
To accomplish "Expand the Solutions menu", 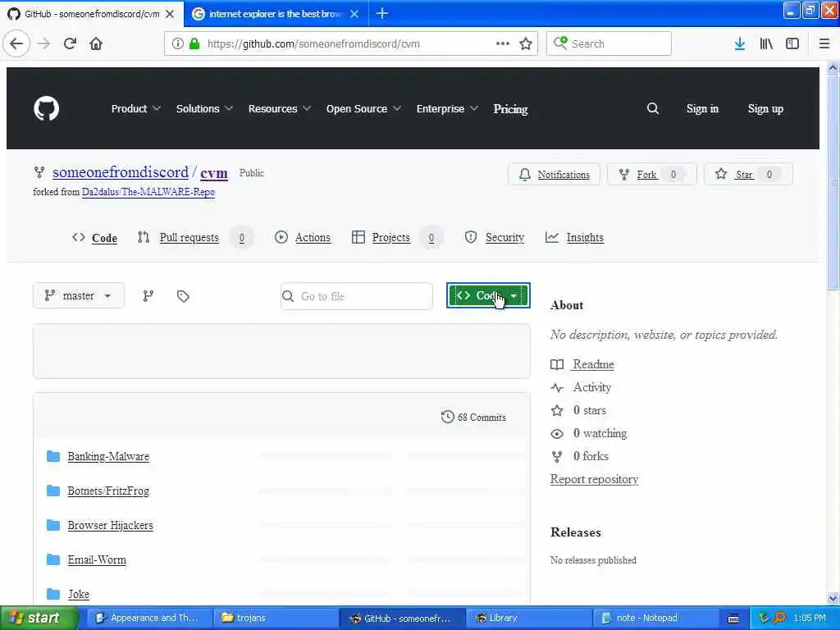I will [204, 109].
